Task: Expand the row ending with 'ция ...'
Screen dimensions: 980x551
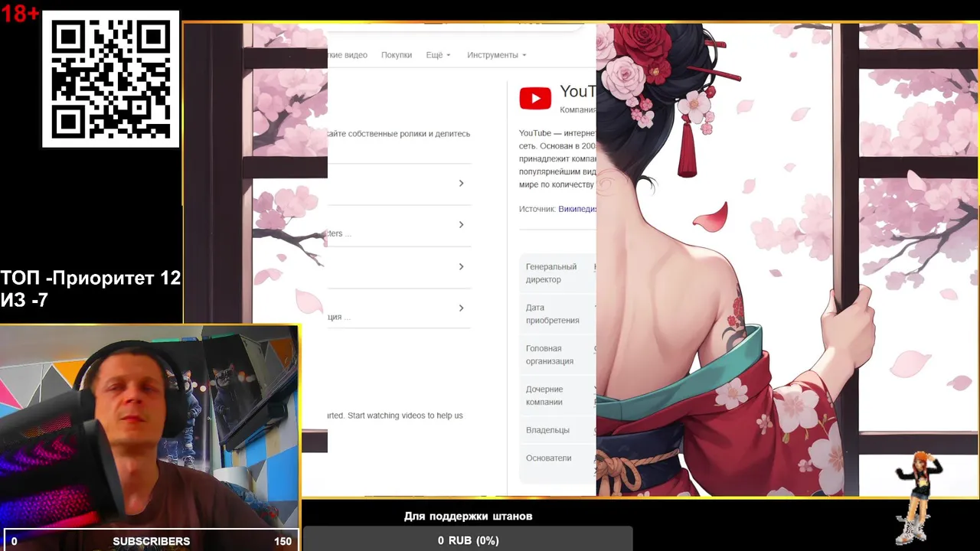Action: 399,308
